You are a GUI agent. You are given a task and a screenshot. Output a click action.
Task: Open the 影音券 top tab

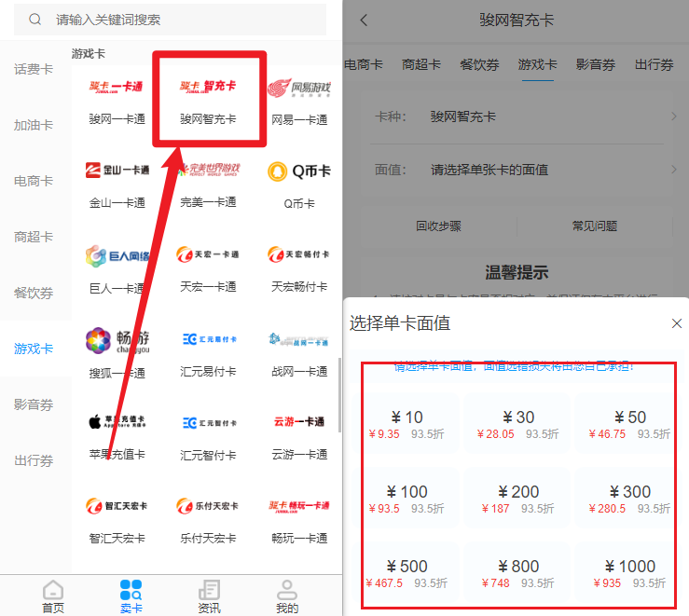click(x=596, y=65)
